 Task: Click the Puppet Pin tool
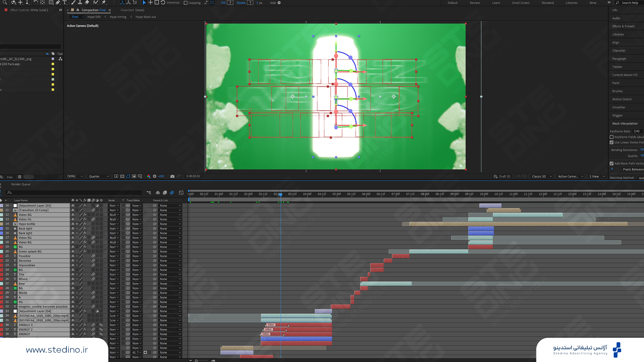point(104,2)
